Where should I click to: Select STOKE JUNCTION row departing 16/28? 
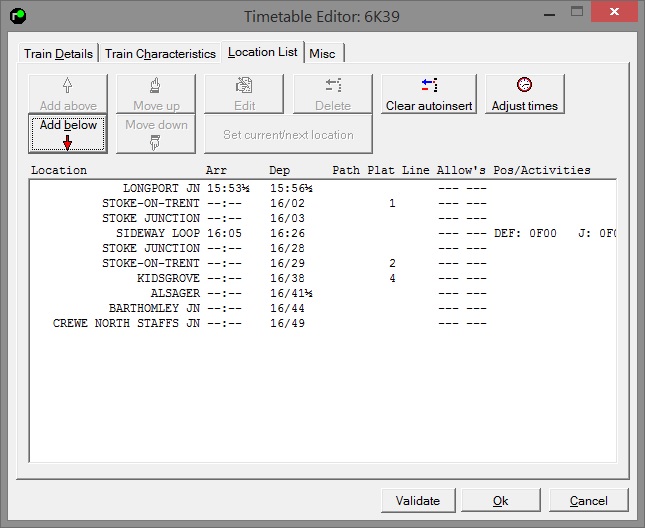pyautogui.click(x=323, y=248)
